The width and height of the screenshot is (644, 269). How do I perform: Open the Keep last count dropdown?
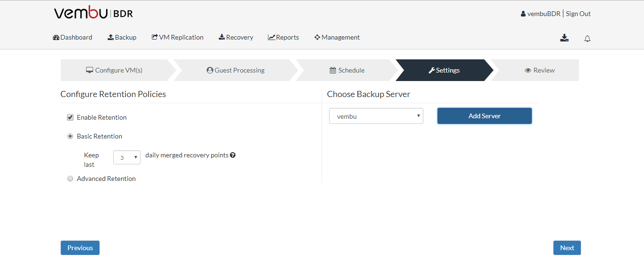[x=127, y=157]
